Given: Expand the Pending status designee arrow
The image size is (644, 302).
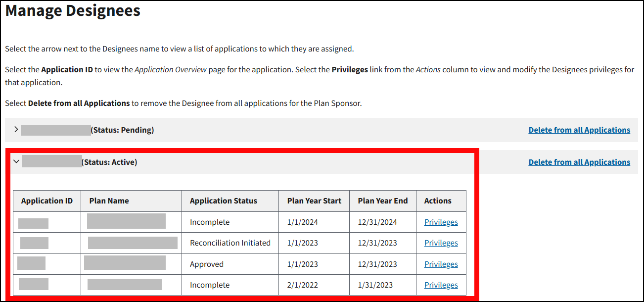Looking at the screenshot, I should pos(16,130).
